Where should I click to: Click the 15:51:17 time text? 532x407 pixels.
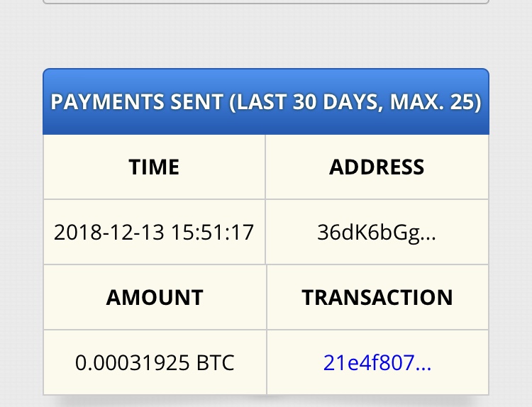[211, 232]
